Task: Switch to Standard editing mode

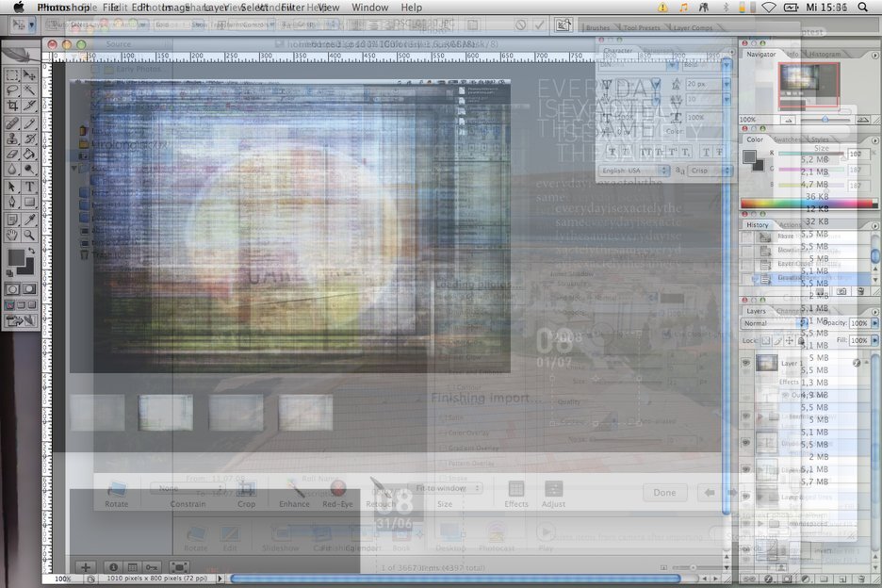Action: pyautogui.click(x=12, y=289)
